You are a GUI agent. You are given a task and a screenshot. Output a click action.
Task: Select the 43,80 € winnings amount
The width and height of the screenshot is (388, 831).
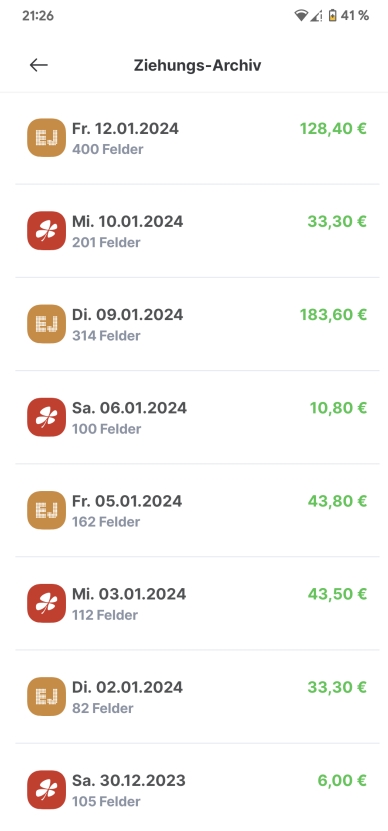(x=337, y=501)
